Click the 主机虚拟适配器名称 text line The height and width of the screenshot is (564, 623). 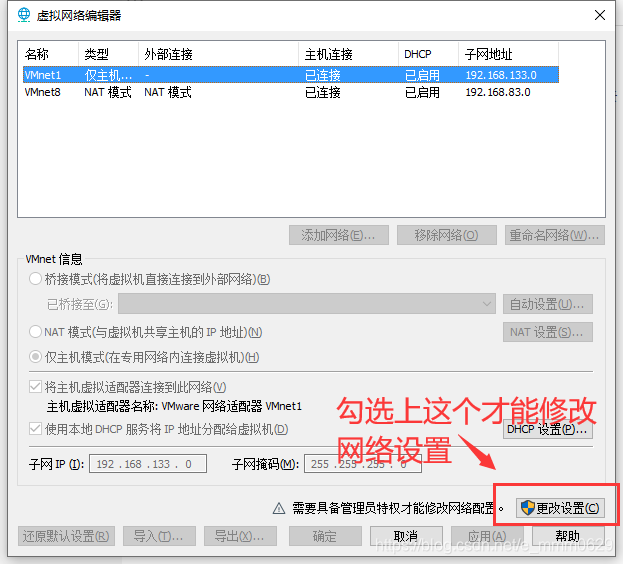(174, 406)
